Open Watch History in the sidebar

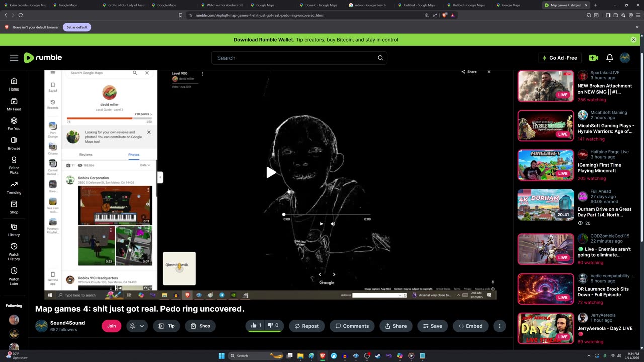(14, 252)
